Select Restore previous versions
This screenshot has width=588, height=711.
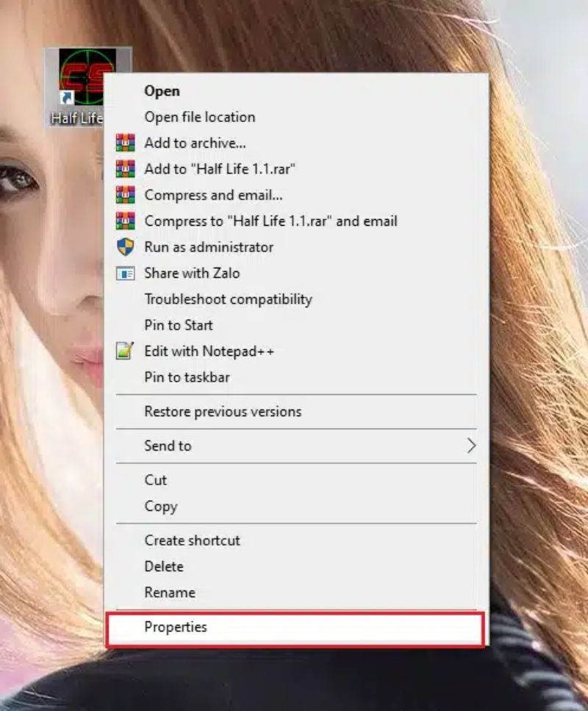click(223, 412)
